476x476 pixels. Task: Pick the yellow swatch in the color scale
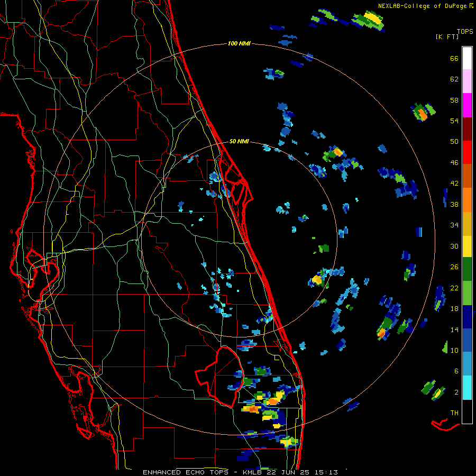[x=467, y=246]
